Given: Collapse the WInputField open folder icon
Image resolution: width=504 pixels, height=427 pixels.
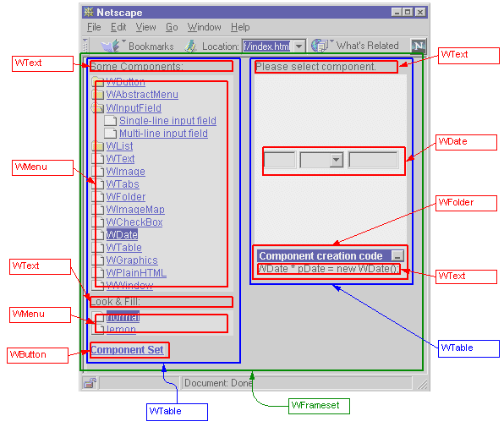Looking at the screenshot, I should (x=98, y=107).
